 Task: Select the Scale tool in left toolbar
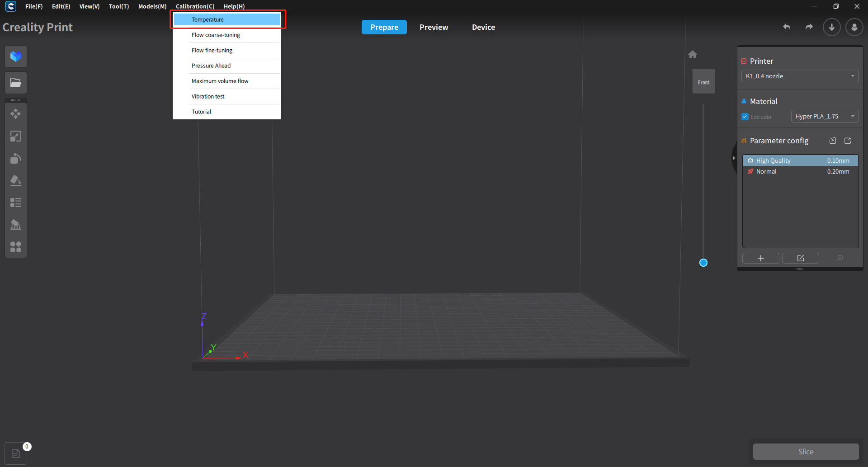click(16, 136)
